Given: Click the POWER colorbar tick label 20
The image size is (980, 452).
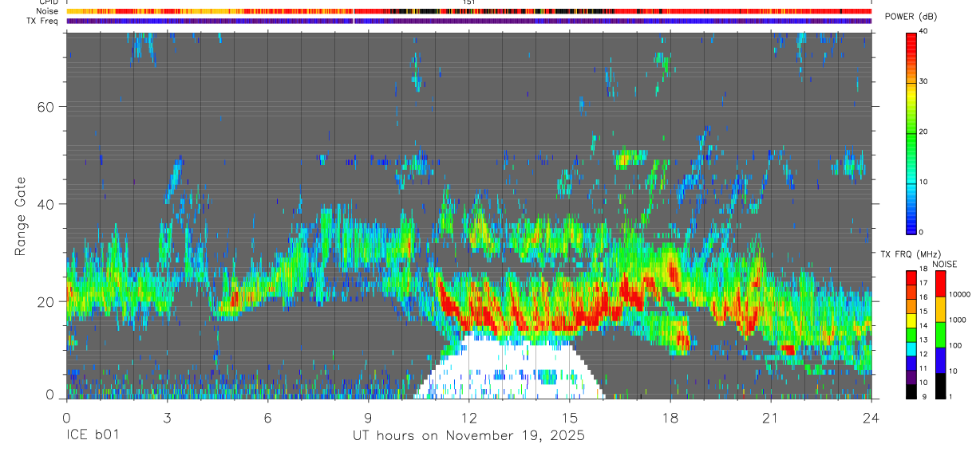Looking at the screenshot, I should click(x=923, y=132).
